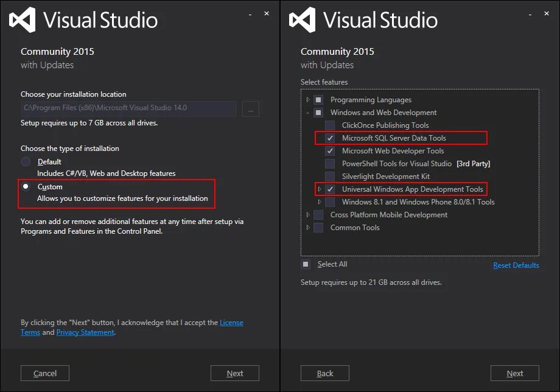Check the Silverlight Development Kit checkbox
560x392 pixels.
tap(330, 177)
